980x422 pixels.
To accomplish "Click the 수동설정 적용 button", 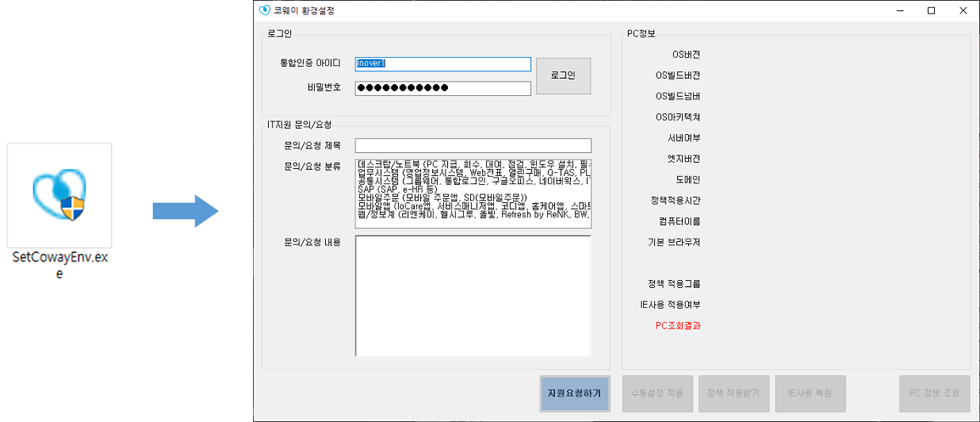I will pyautogui.click(x=657, y=394).
